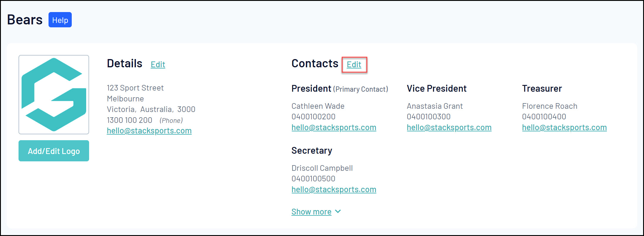Email Secretary Driscoll Campbell
The height and width of the screenshot is (236, 644).
(x=334, y=190)
